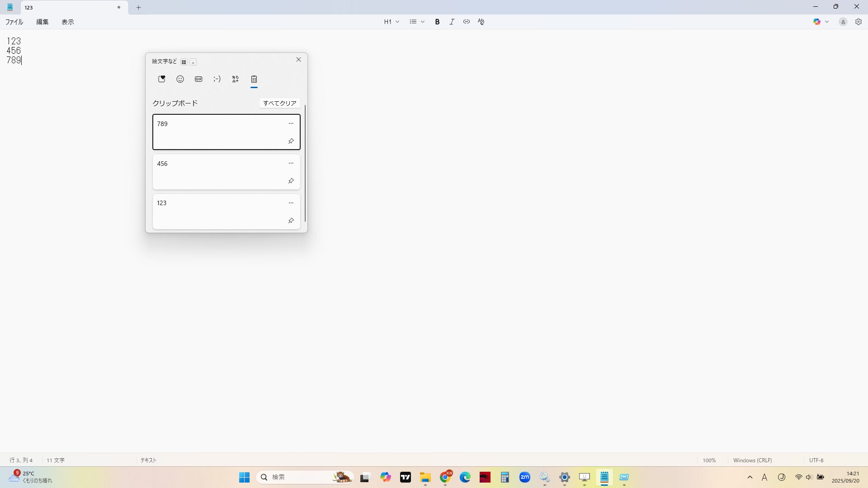Paste the 456 clipboard entry

point(217,172)
